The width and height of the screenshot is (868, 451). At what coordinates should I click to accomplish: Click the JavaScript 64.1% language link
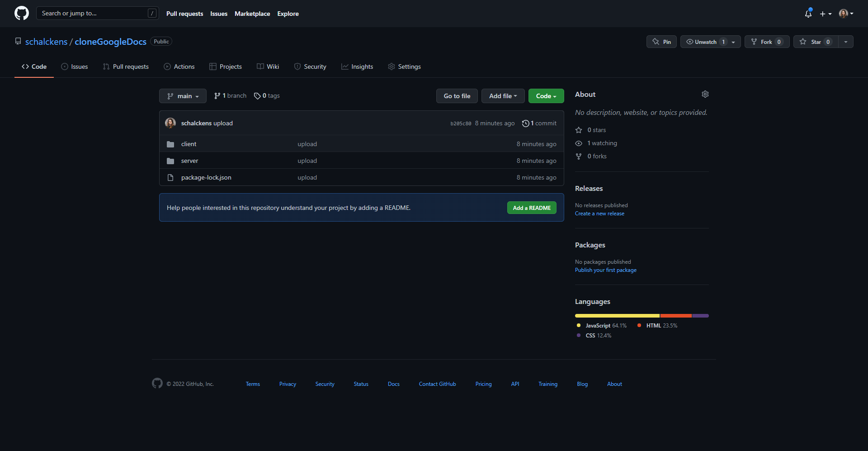pos(602,326)
